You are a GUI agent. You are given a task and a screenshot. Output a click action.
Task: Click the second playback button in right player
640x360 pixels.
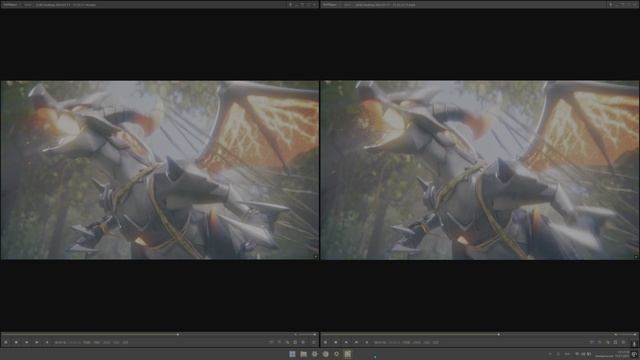tap(336, 342)
